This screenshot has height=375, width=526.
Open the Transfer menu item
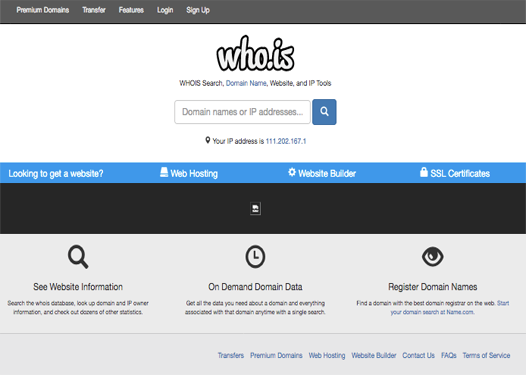click(x=94, y=10)
